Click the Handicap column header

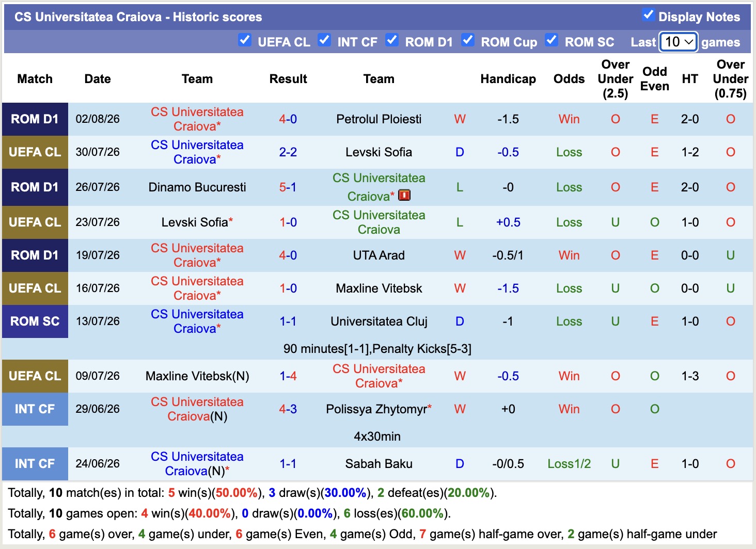pos(508,79)
